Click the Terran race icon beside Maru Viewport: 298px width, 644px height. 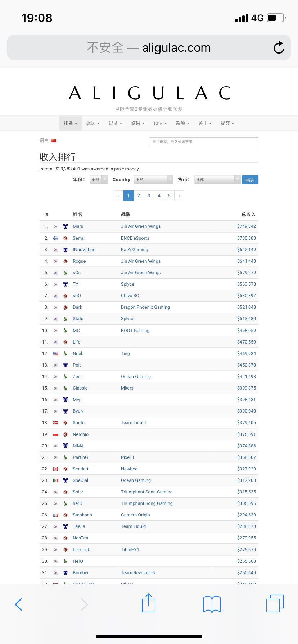tap(66, 226)
